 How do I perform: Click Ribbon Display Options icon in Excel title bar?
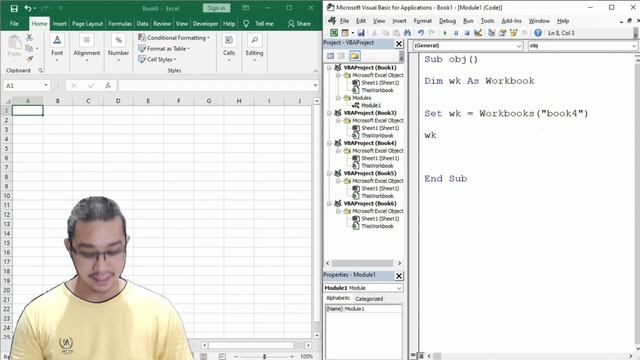246,8
